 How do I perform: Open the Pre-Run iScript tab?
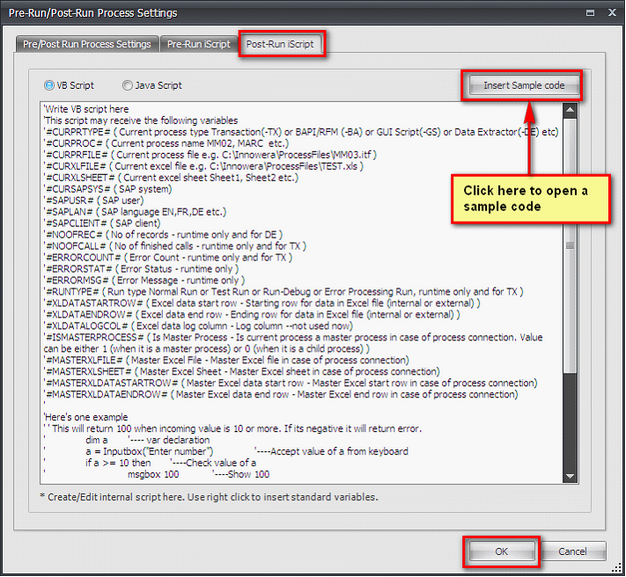coord(198,44)
